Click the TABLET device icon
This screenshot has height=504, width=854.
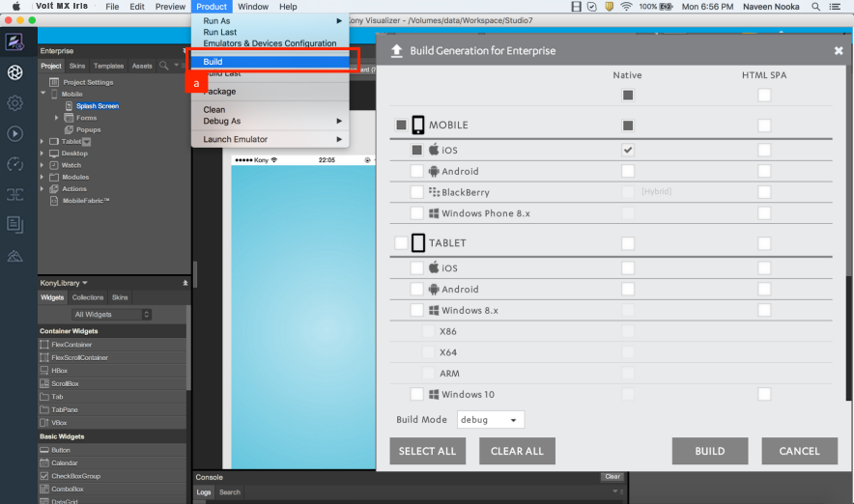click(x=417, y=242)
